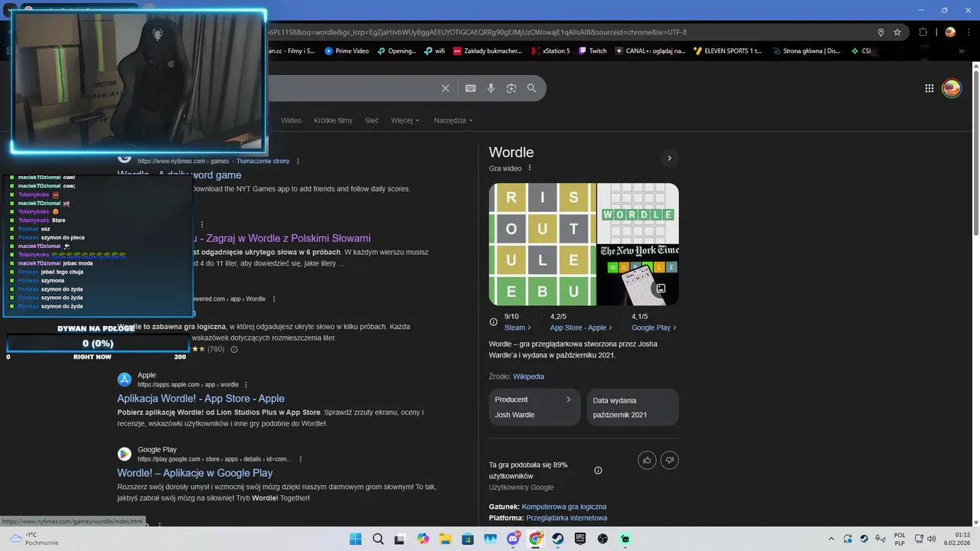The width and height of the screenshot is (980, 551).
Task: Open the on-screen keyboard input tool
Action: [471, 88]
